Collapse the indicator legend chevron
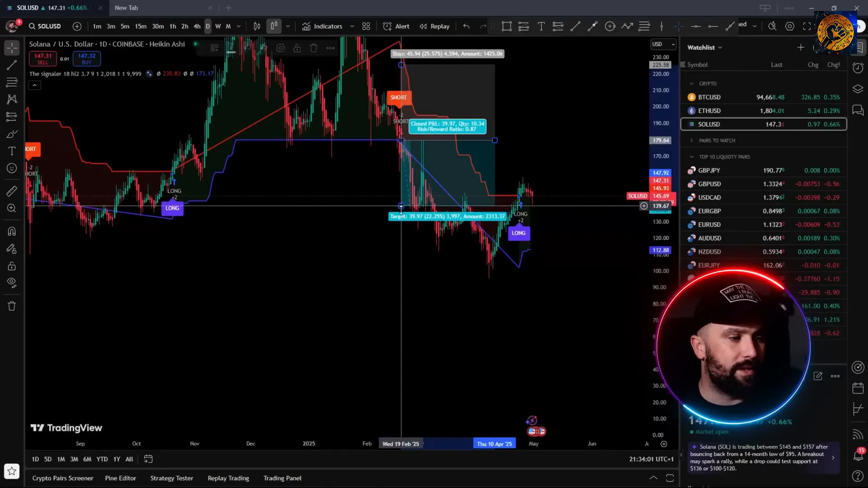The image size is (868, 488). tap(34, 85)
